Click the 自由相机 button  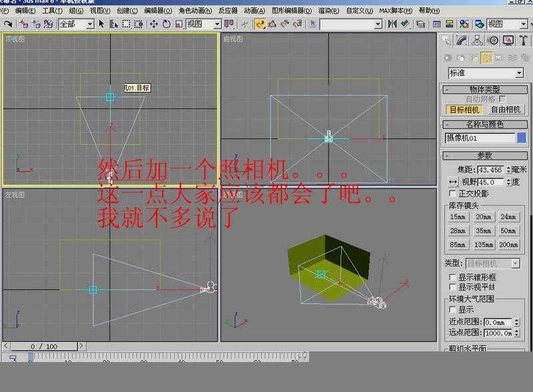click(x=506, y=110)
